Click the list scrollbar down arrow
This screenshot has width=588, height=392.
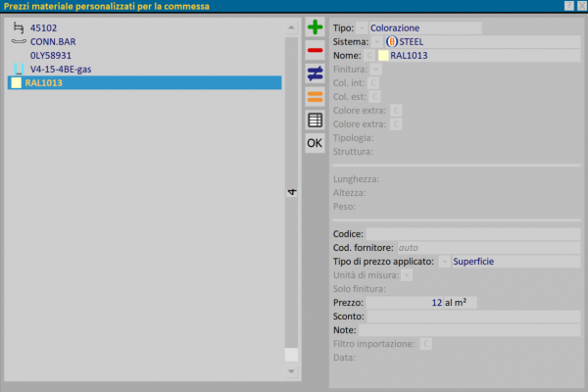pyautogui.click(x=290, y=372)
